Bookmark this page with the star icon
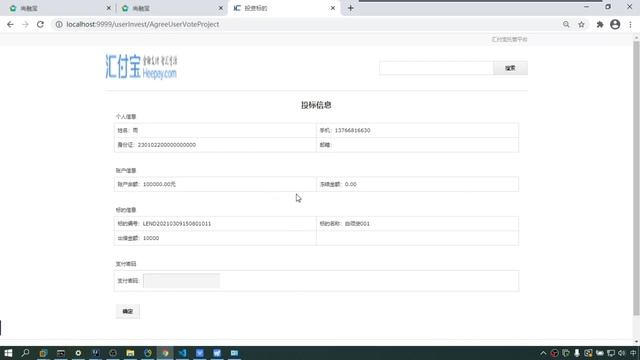 click(x=581, y=24)
